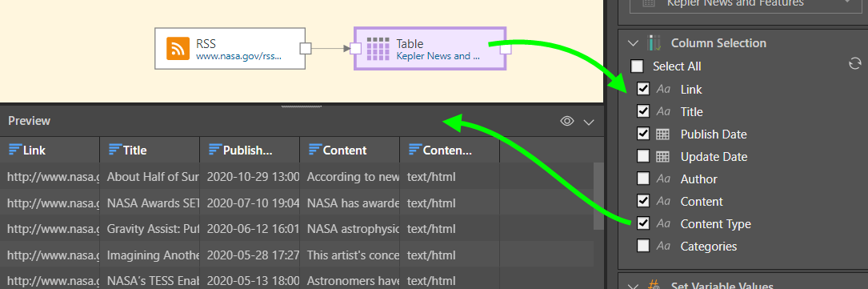The height and width of the screenshot is (289, 868).
Task: Uncheck the Link column checkbox
Action: pyautogui.click(x=643, y=89)
